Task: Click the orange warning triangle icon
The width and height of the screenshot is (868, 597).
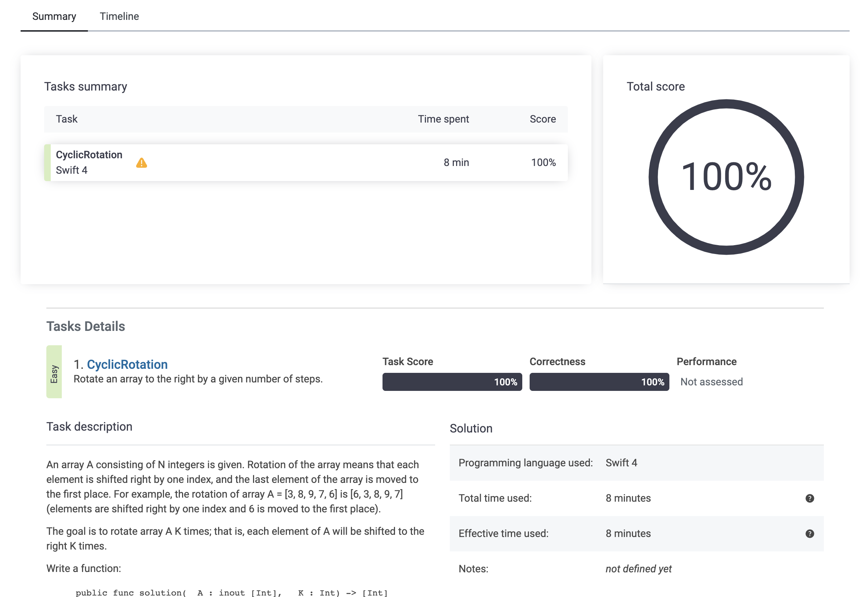Action: click(x=141, y=163)
